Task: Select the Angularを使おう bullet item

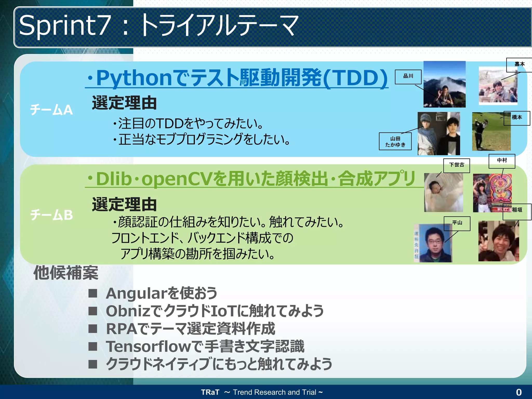Action: pos(161,293)
